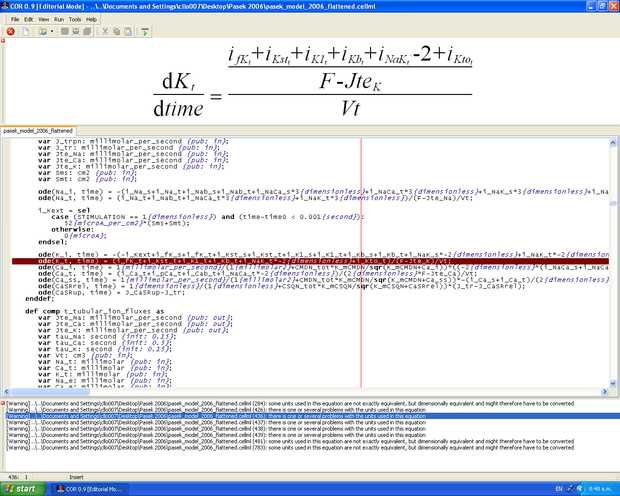Viewport: 620px width, 496px height.
Task: Click the Insert mode status indicator
Action: 76,477
